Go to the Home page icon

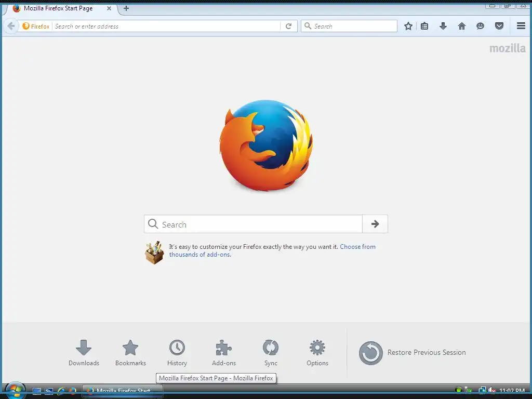462,26
